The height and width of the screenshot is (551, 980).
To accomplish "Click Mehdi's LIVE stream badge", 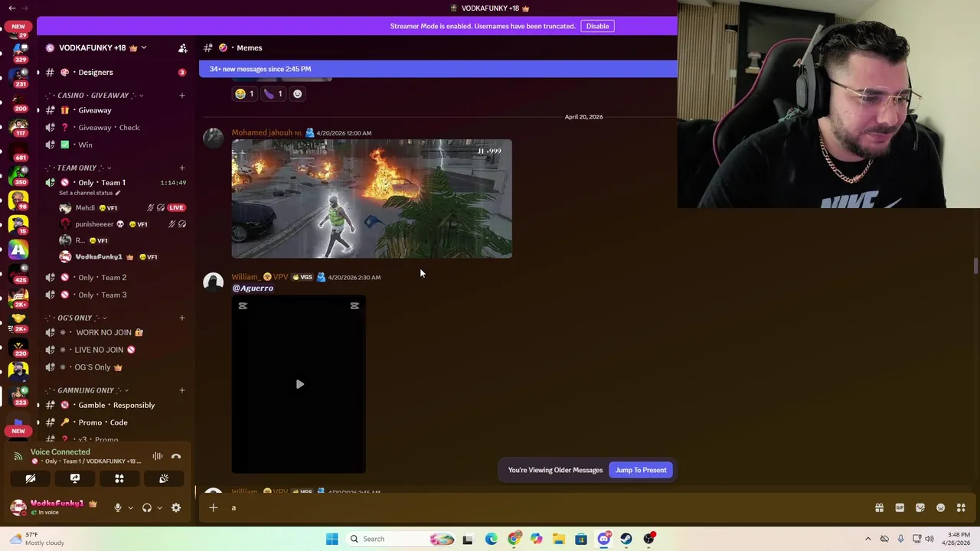I will [x=176, y=207].
